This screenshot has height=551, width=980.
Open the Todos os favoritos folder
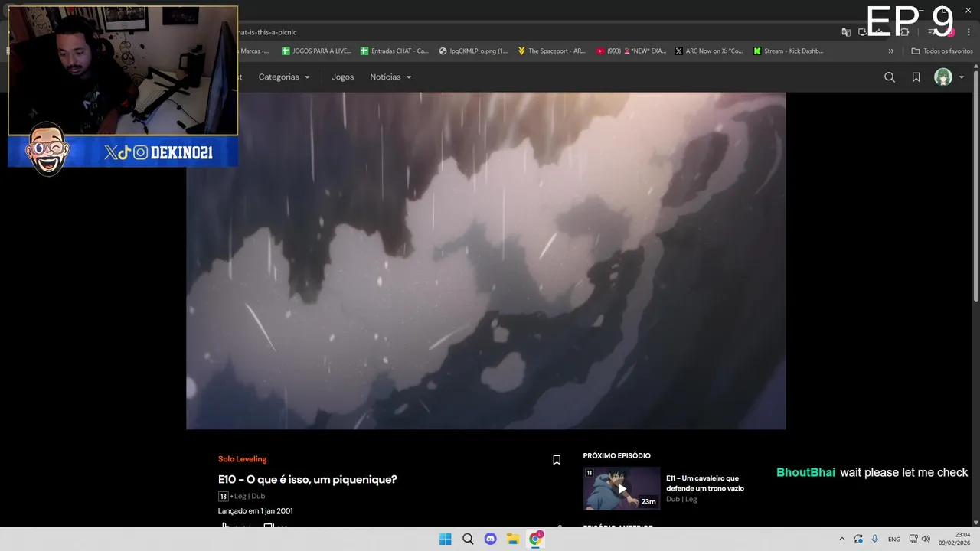(942, 51)
